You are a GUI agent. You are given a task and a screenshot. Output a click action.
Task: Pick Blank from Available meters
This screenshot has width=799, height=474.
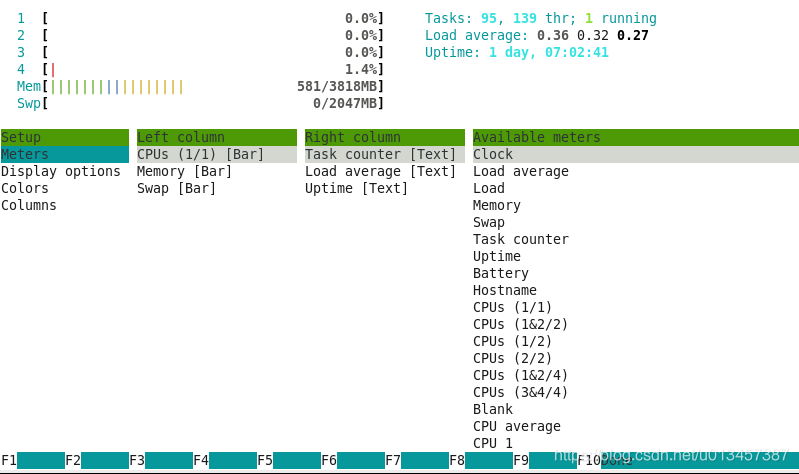pyautogui.click(x=493, y=409)
